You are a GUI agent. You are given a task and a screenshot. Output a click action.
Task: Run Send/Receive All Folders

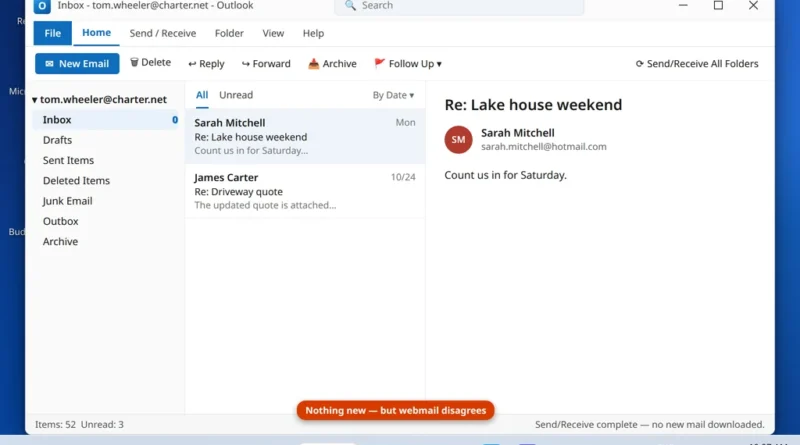pos(696,64)
